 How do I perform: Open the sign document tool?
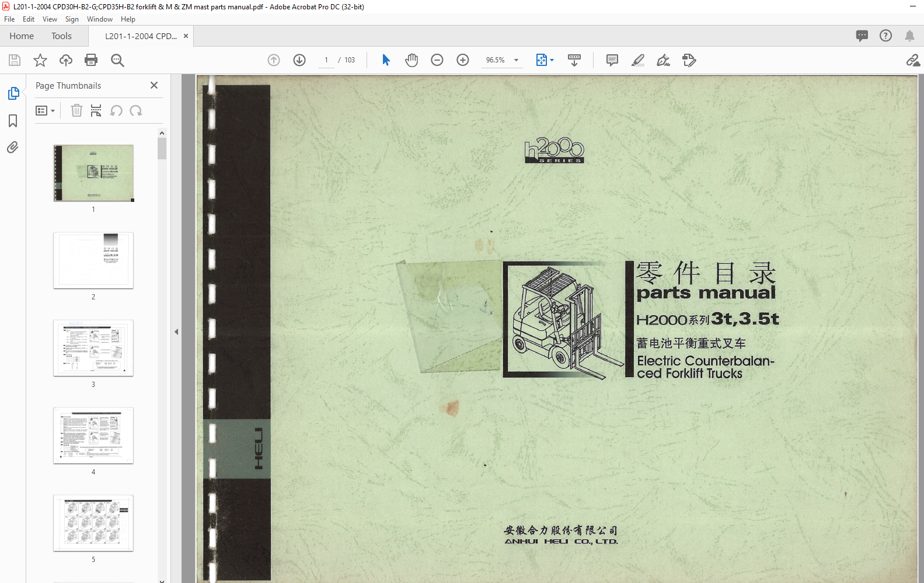(664, 60)
